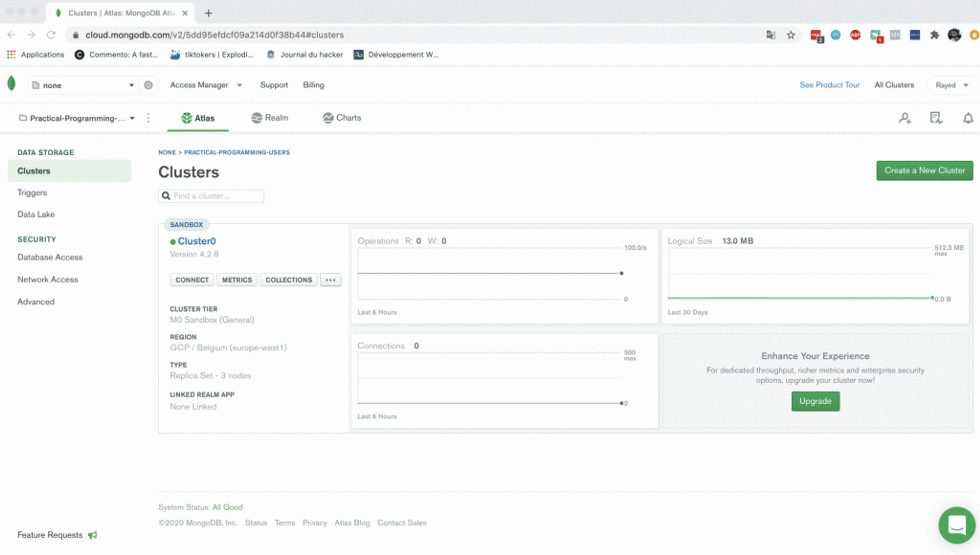
Task: Click the COLLECTIONS button
Action: pos(289,280)
